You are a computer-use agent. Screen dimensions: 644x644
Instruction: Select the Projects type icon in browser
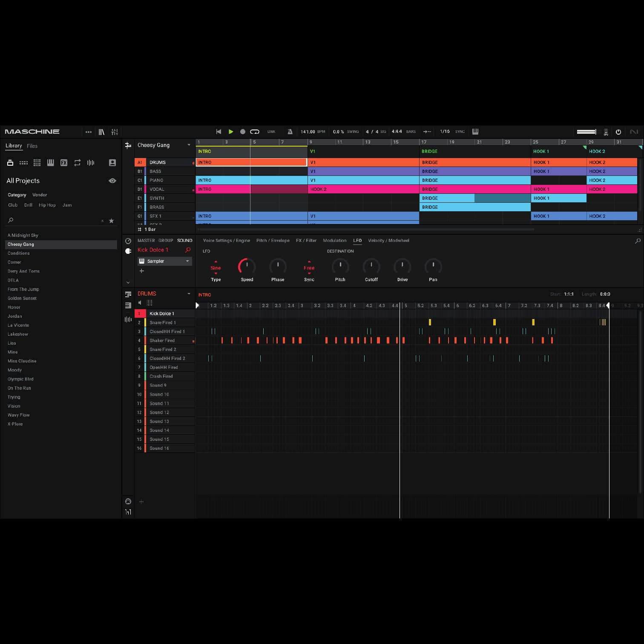coord(10,163)
